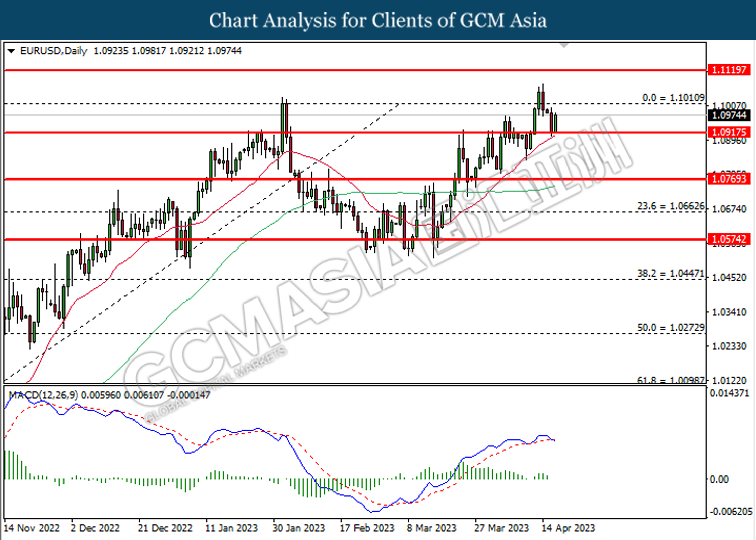The width and height of the screenshot is (756, 540).
Task: Click the 1.05742 red price label
Action: tap(729, 239)
